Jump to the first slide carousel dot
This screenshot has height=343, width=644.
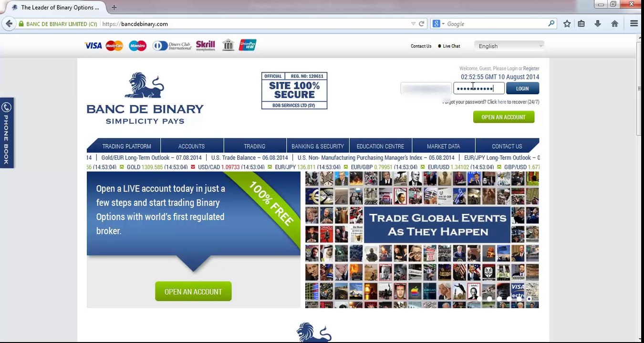pyautogui.click(x=479, y=299)
